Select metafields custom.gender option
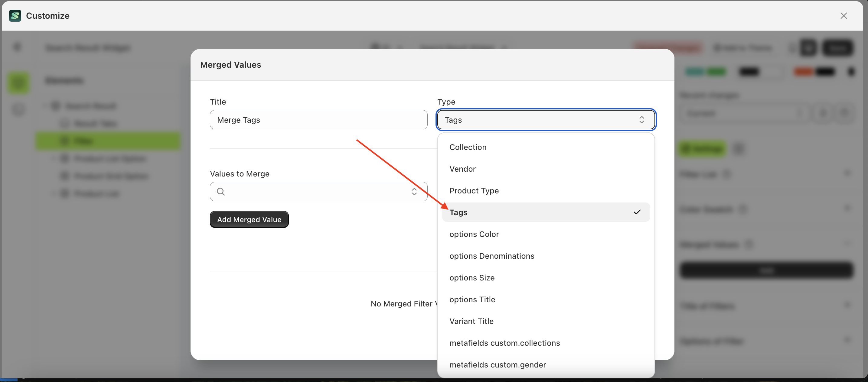This screenshot has height=382, width=868. click(497, 364)
